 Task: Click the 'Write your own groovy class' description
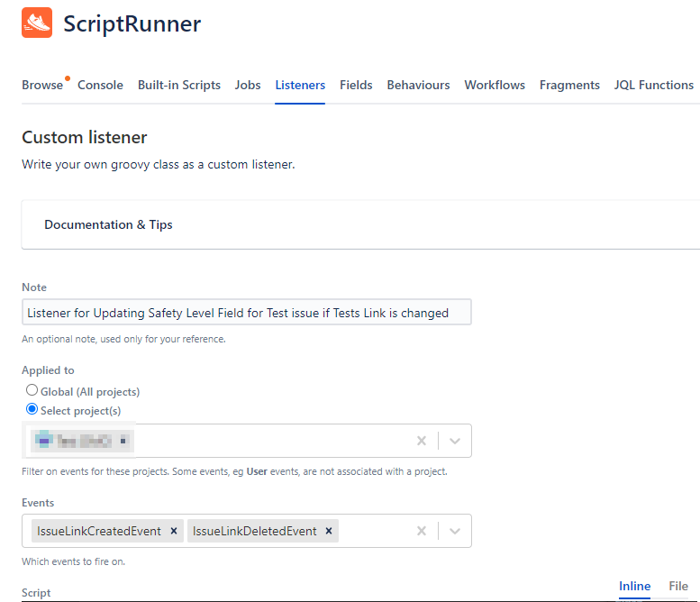[159, 164]
